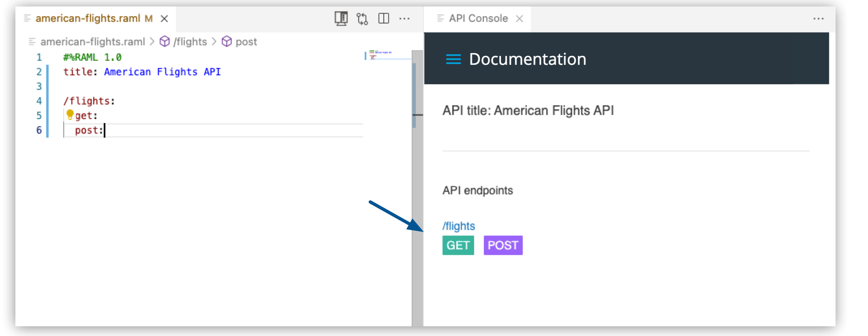Select the american-flights.raml editor tab
This screenshot has height=336, width=868.
(x=96, y=19)
